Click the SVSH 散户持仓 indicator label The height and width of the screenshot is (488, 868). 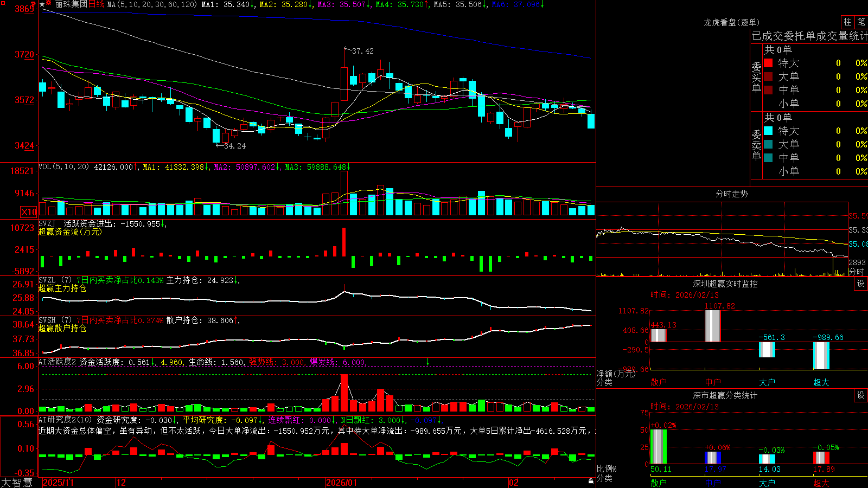[55, 320]
